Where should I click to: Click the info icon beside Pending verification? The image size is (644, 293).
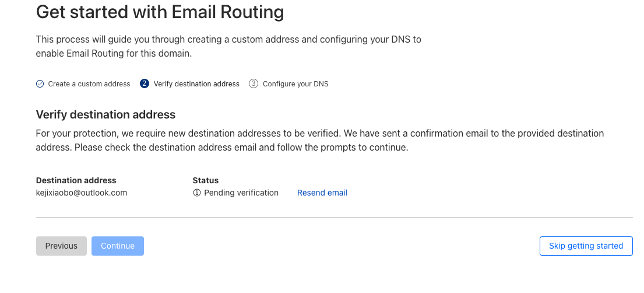(197, 193)
